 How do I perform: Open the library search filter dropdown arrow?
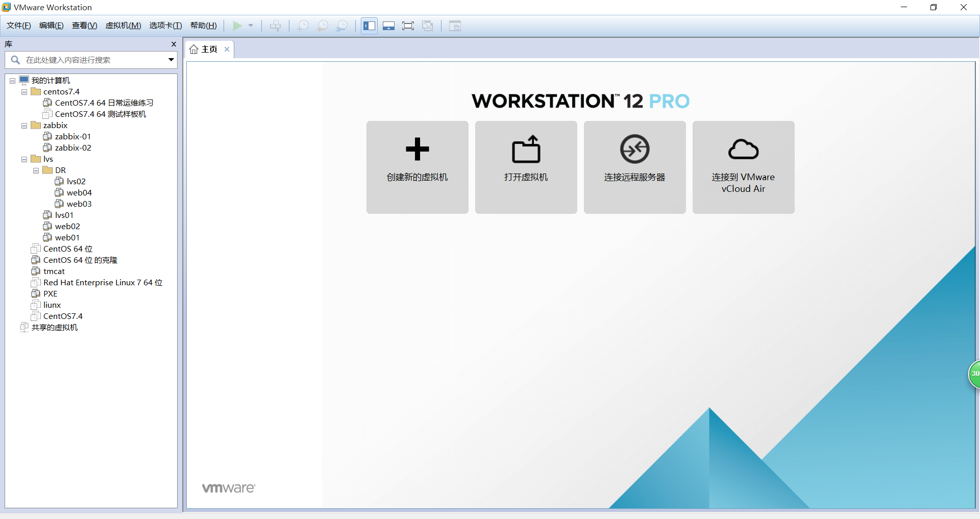click(171, 60)
